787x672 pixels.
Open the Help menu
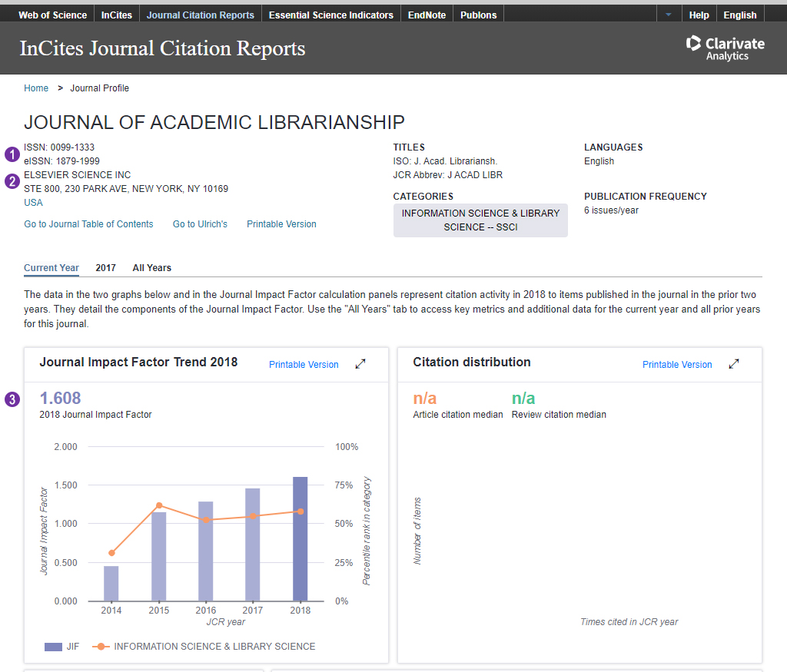[x=699, y=15]
